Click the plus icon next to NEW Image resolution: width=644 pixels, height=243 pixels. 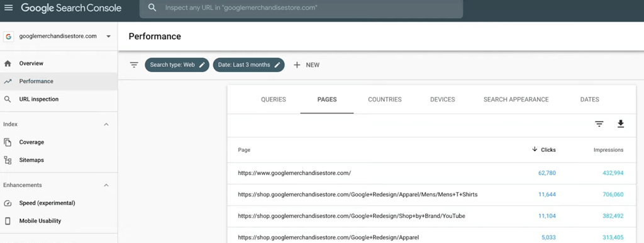297,65
